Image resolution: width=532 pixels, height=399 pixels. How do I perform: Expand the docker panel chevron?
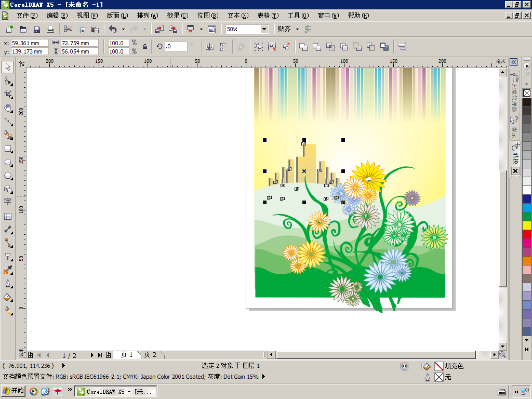514,62
